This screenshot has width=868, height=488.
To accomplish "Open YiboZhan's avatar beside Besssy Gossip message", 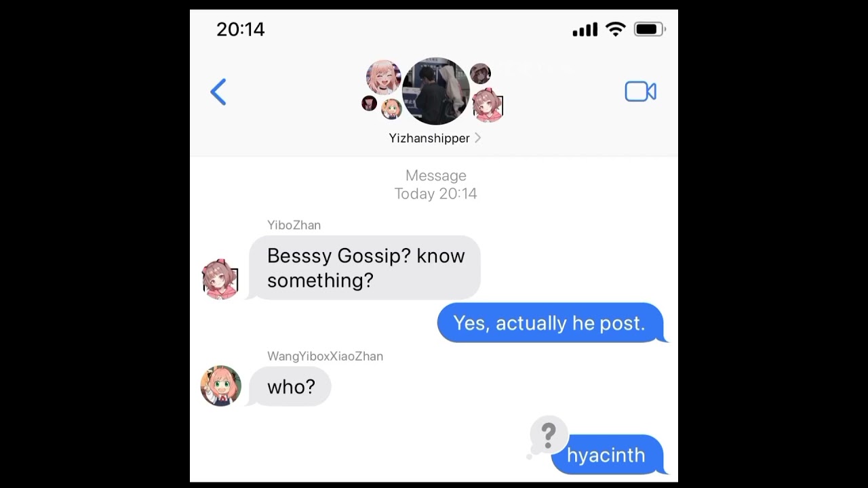I will click(x=220, y=279).
